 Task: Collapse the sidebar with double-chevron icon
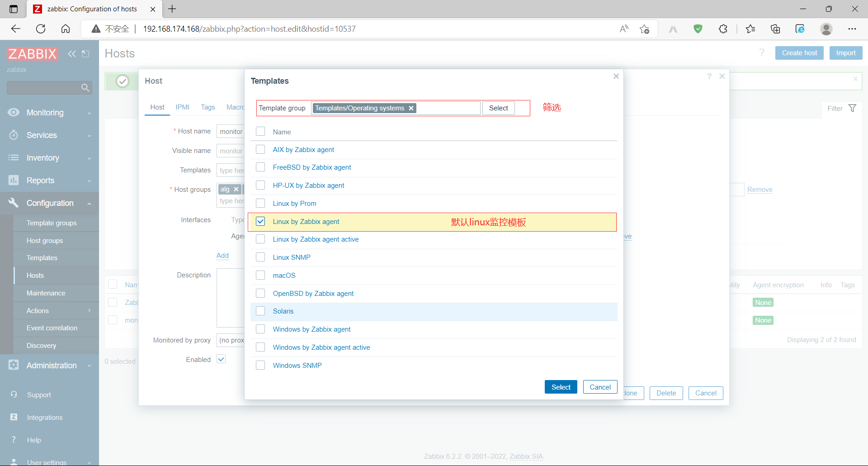72,54
